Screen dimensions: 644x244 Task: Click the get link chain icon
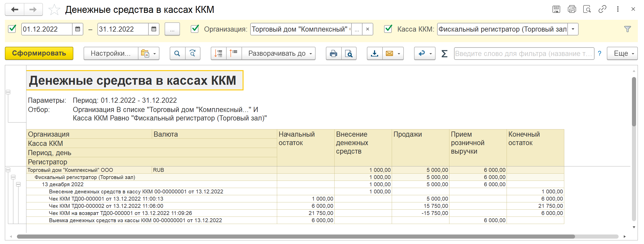[602, 10]
